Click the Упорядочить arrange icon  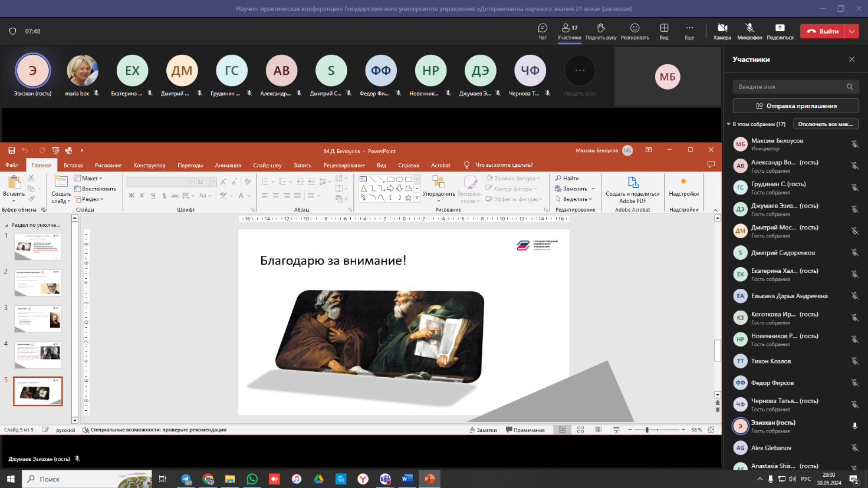point(439,189)
